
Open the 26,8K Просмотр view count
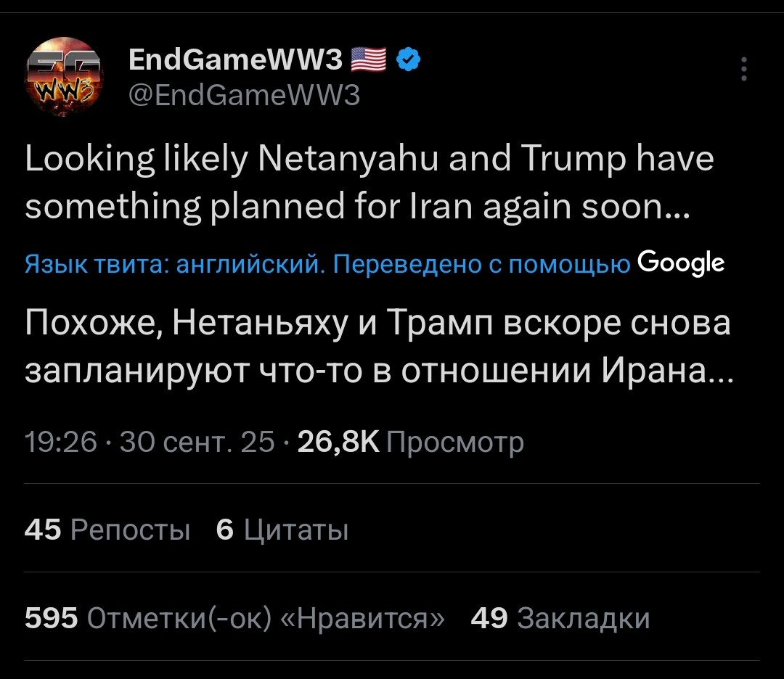[410, 441]
